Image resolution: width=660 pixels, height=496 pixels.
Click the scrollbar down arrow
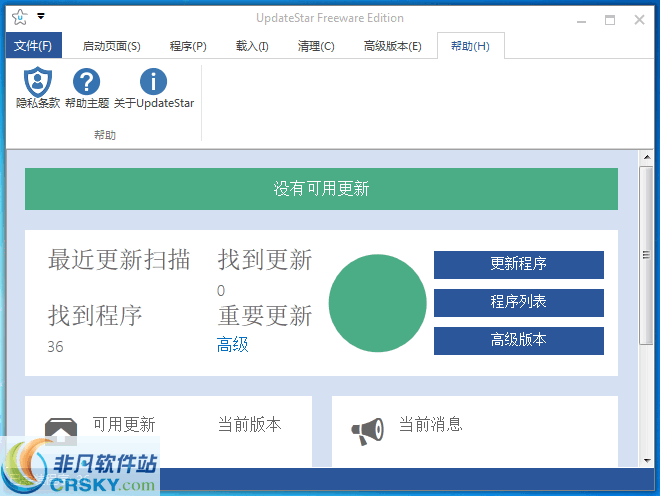(x=647, y=461)
